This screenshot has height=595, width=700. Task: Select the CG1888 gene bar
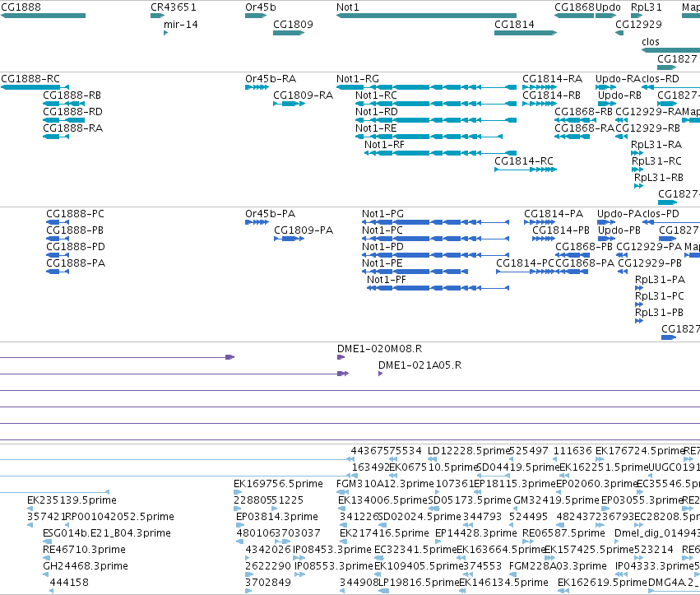43,16
